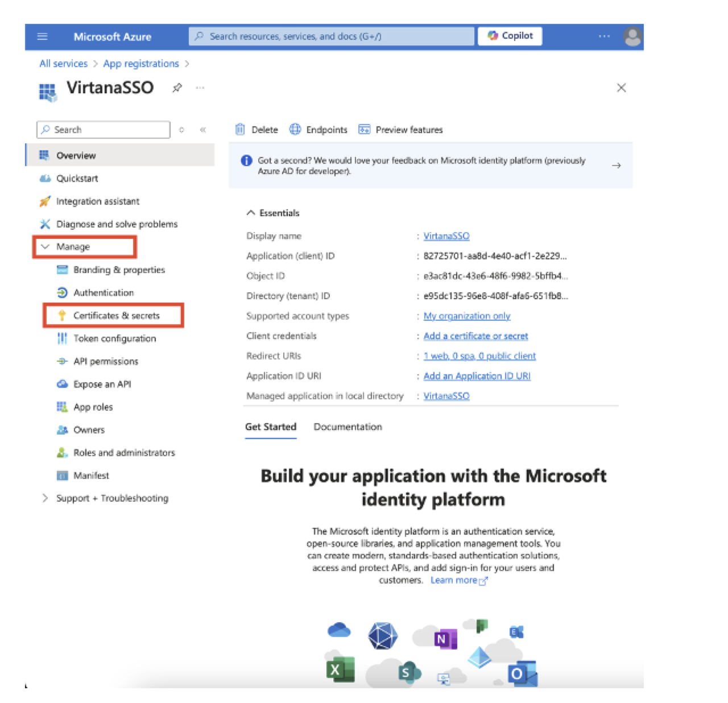Click My organization only link

(x=467, y=316)
